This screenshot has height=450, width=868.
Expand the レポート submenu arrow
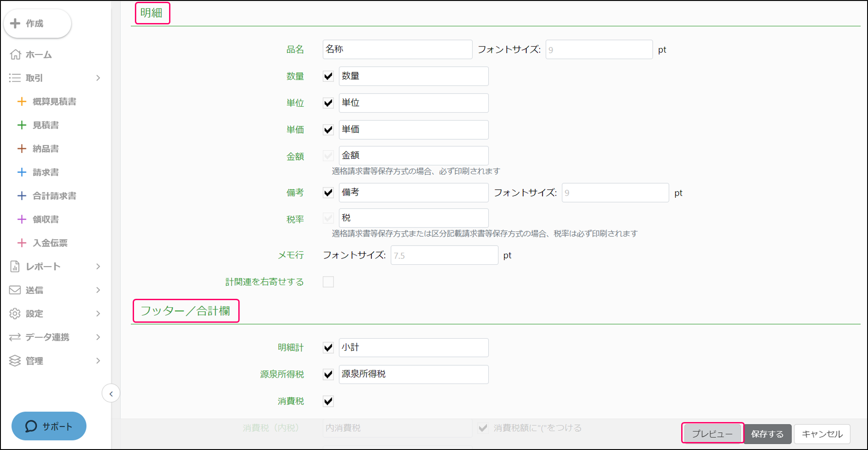coord(98,266)
